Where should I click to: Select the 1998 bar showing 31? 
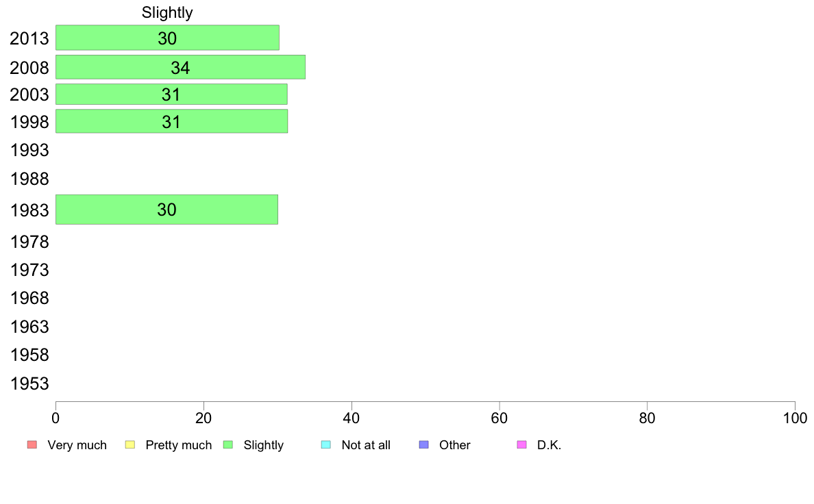(171, 121)
